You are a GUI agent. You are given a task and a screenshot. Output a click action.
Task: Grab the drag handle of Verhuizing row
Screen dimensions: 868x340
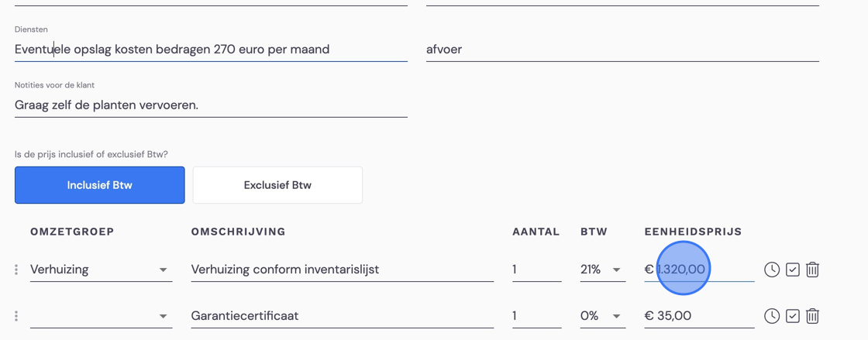tap(16, 270)
